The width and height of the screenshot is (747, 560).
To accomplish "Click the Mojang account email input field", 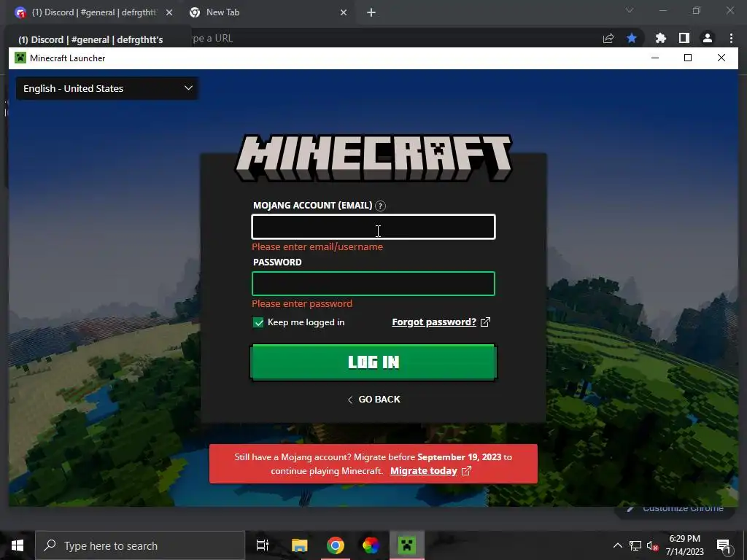I will pos(373,227).
